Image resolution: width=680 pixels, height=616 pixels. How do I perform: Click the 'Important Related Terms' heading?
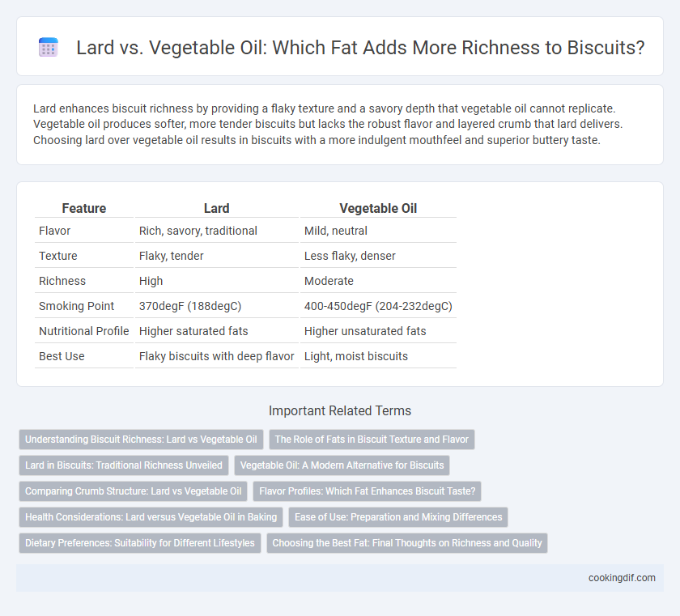pyautogui.click(x=340, y=410)
